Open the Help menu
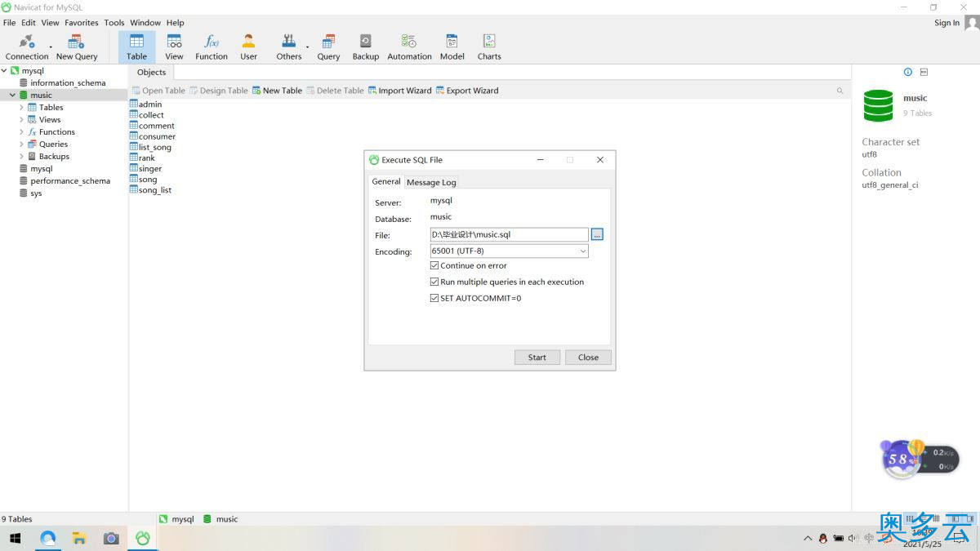The width and height of the screenshot is (980, 551). point(176,23)
